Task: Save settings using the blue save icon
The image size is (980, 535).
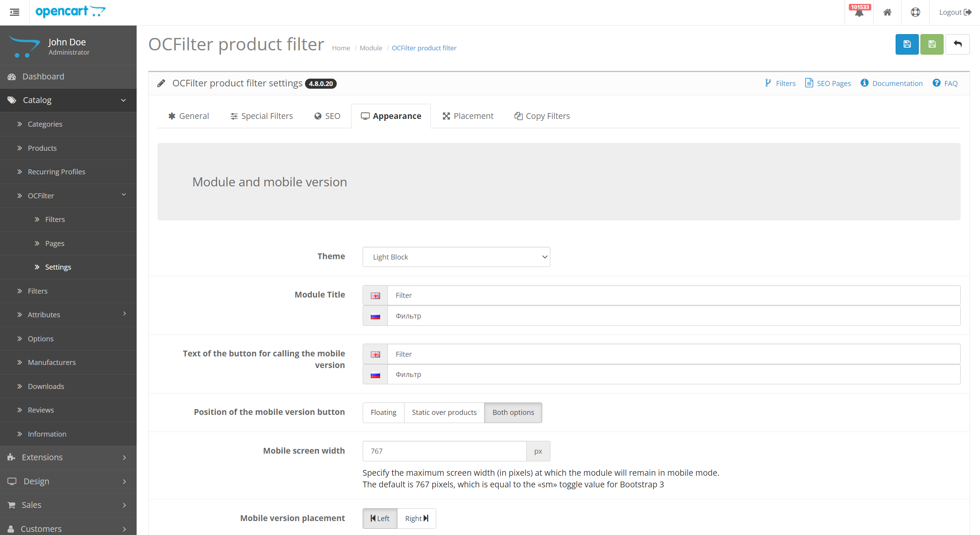Action: click(907, 44)
